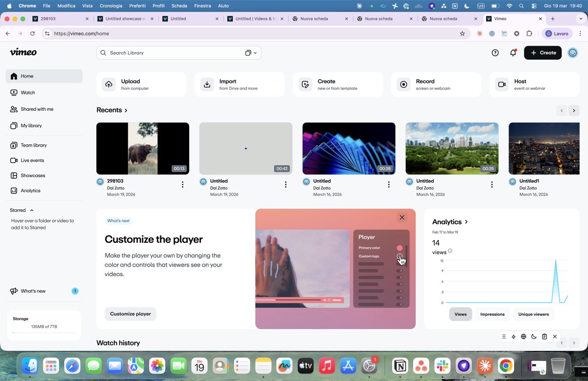The width and height of the screenshot is (588, 381).
Task: Open the help question mark icon
Action: 495,53
